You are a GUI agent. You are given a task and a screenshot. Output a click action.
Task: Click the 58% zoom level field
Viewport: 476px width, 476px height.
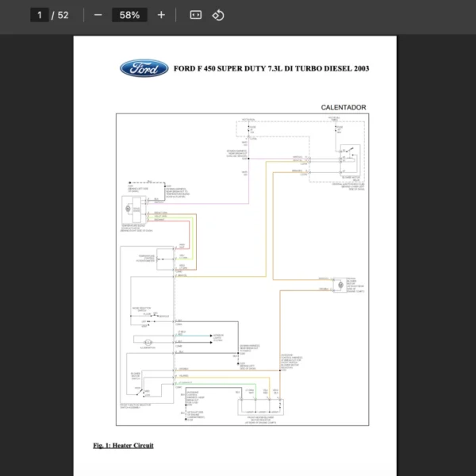129,15
